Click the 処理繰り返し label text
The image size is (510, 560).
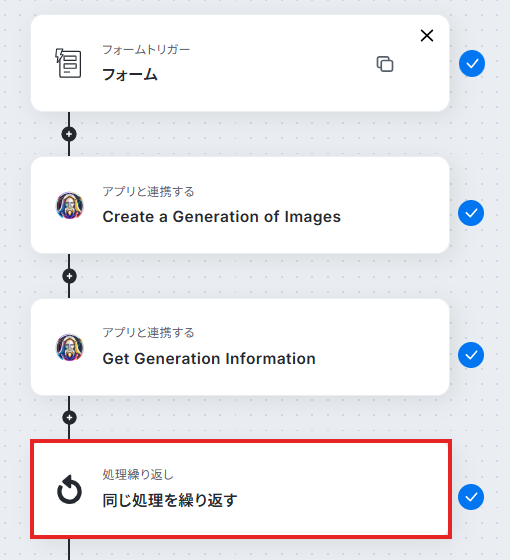138,475
